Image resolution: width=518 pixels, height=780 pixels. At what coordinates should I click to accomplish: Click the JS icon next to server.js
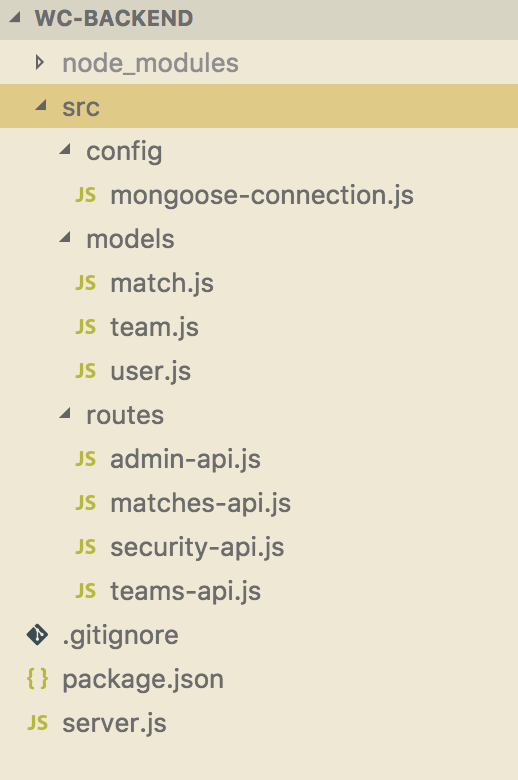click(37, 723)
